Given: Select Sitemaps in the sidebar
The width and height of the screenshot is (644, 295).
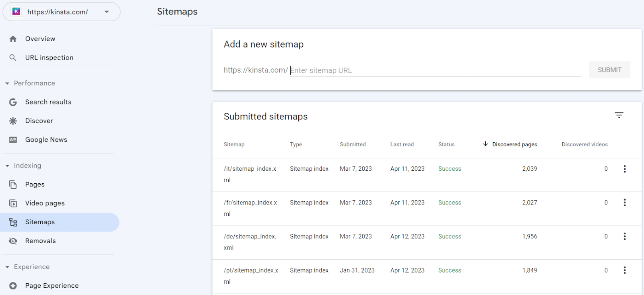Looking at the screenshot, I should [60, 222].
